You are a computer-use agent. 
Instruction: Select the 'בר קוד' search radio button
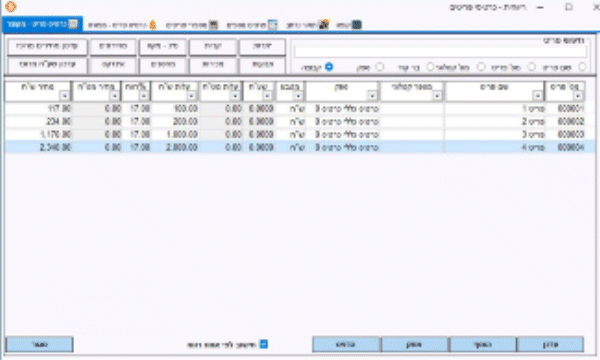[430, 67]
